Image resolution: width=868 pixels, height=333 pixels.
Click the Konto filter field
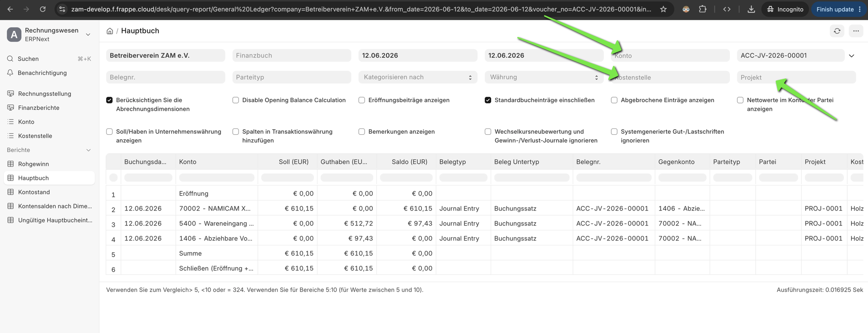(670, 55)
